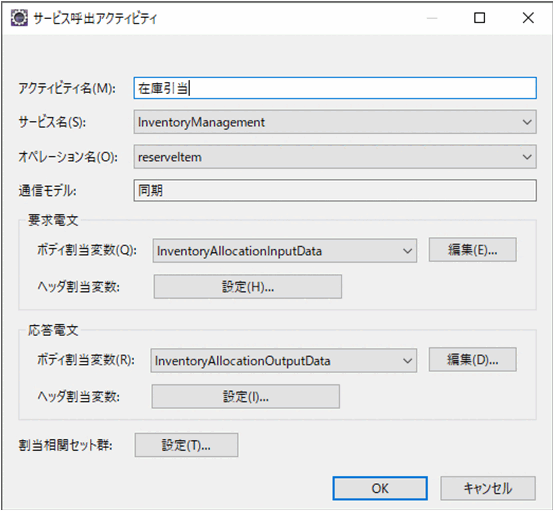The image size is (554, 511).
Task: Click the 設定(I)... header variable button
Action: pos(246,397)
